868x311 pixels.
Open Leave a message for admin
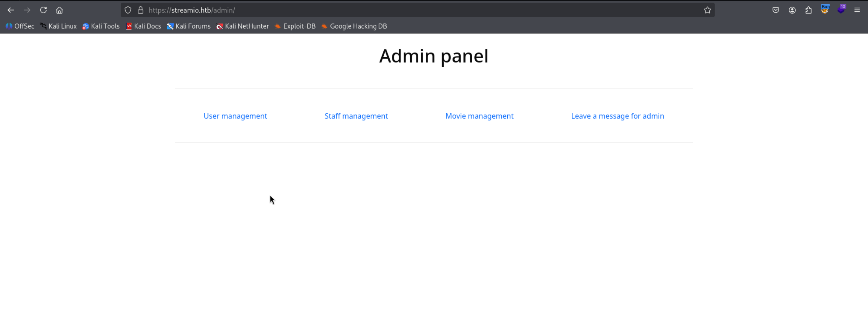(x=617, y=116)
